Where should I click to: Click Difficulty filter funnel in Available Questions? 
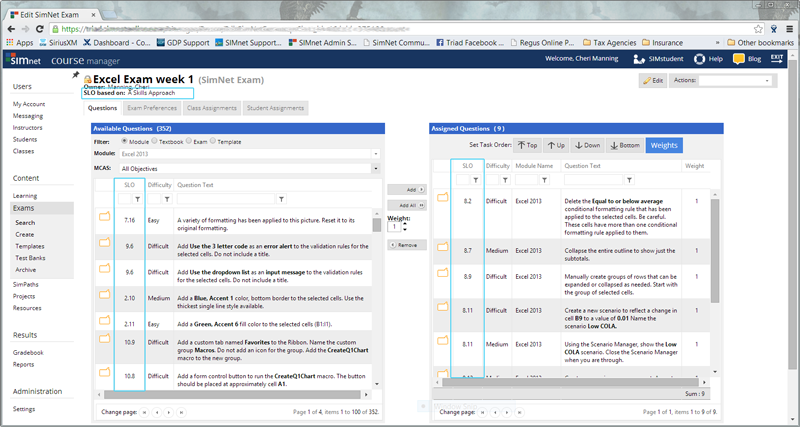[x=167, y=199]
